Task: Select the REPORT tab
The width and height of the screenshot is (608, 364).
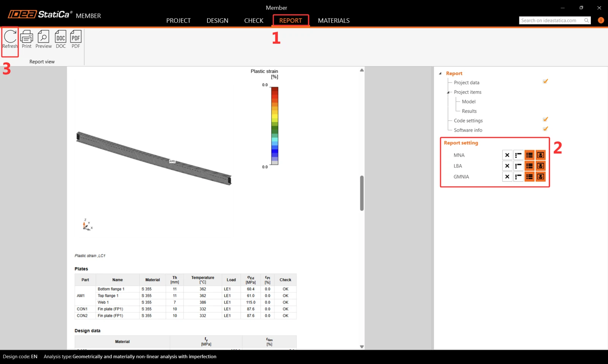Action: (291, 20)
